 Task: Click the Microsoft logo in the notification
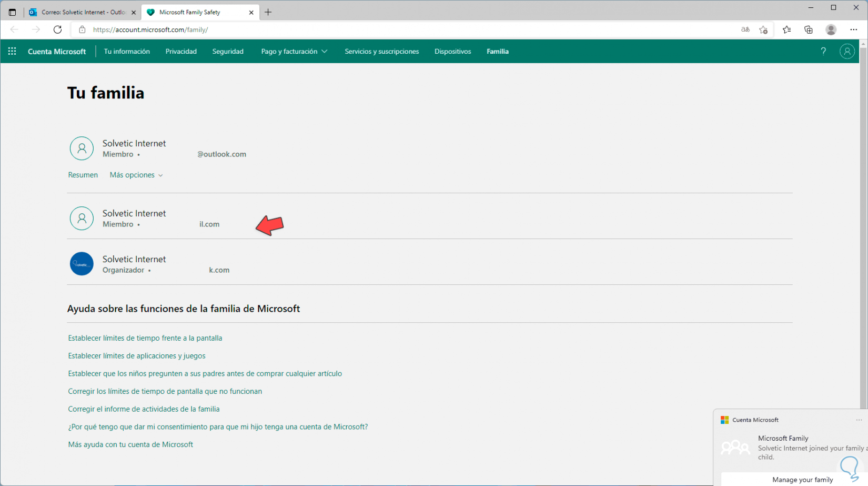(x=724, y=420)
